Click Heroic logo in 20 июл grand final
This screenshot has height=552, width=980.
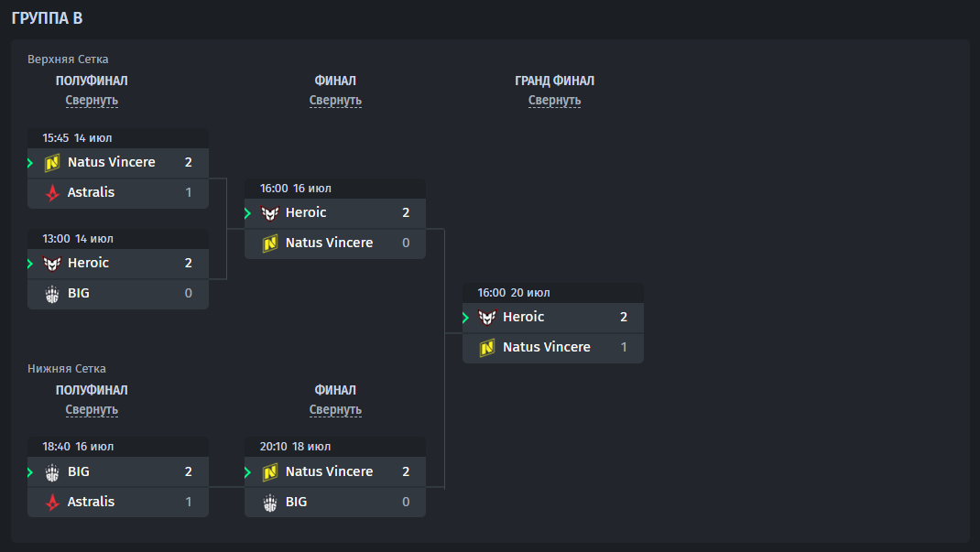pyautogui.click(x=487, y=318)
